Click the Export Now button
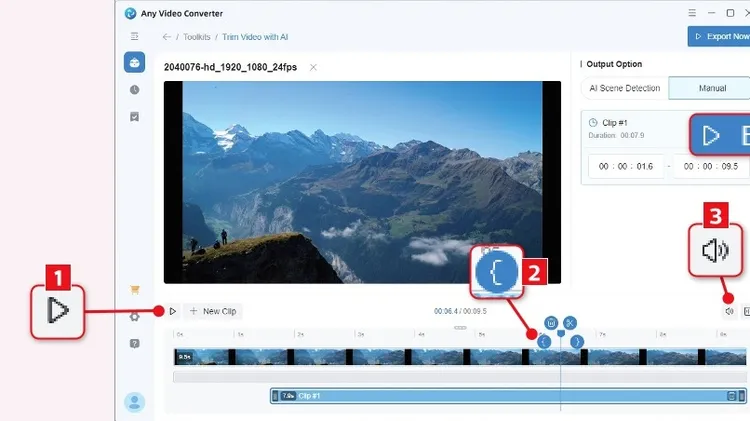 tap(719, 36)
